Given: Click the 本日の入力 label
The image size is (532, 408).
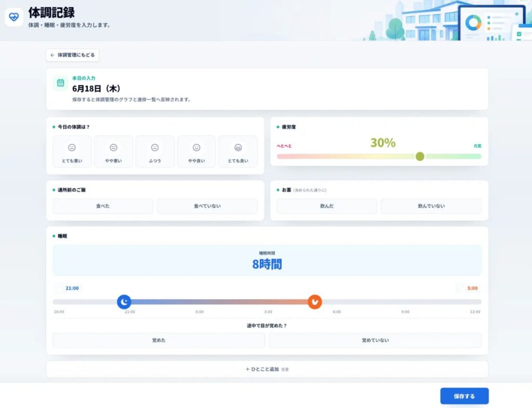Looking at the screenshot, I should click(x=84, y=78).
